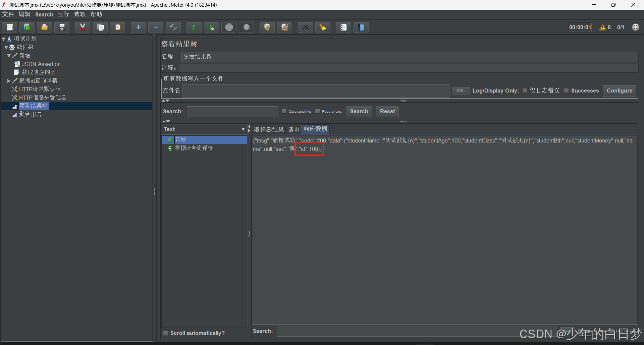644x345 pixels.
Task: Click the Expand all plus icon
Action: click(x=138, y=27)
